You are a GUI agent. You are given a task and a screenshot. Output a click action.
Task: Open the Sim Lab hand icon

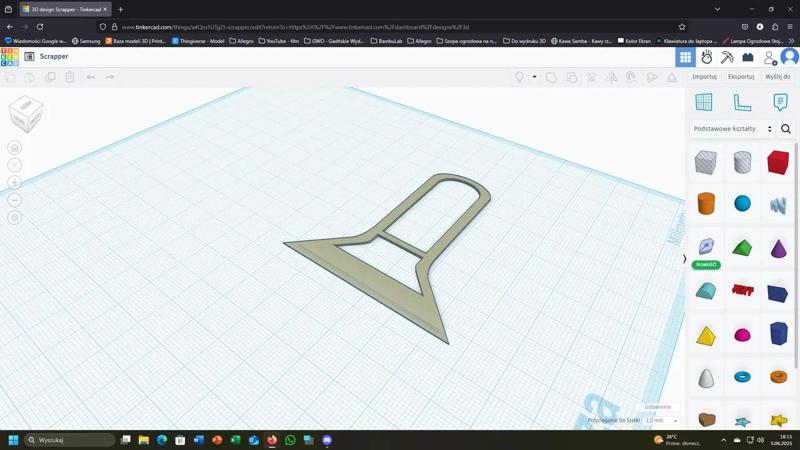tap(707, 57)
